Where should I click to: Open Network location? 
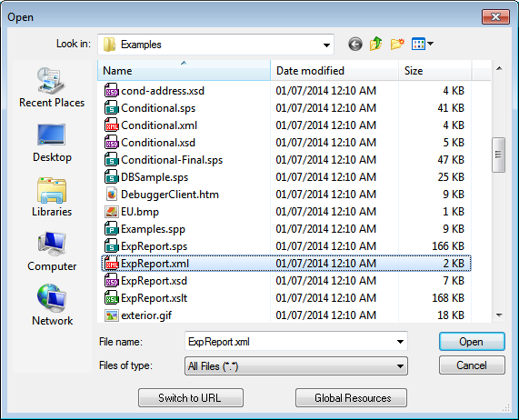(52, 305)
